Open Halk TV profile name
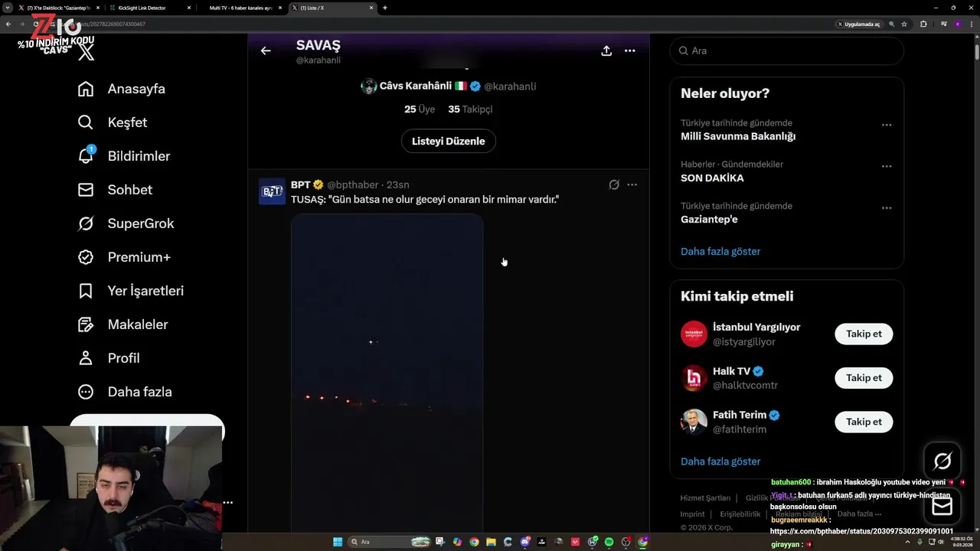Screen dimensions: 980x551 pyautogui.click(x=731, y=371)
